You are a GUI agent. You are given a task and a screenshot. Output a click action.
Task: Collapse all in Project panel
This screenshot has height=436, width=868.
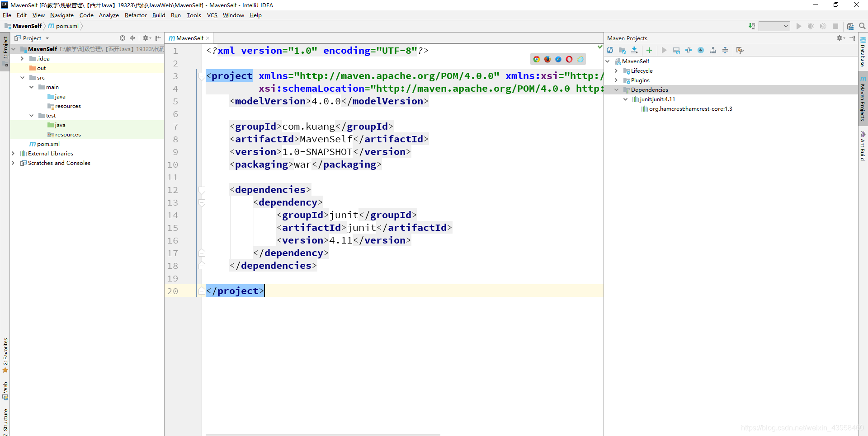click(132, 38)
